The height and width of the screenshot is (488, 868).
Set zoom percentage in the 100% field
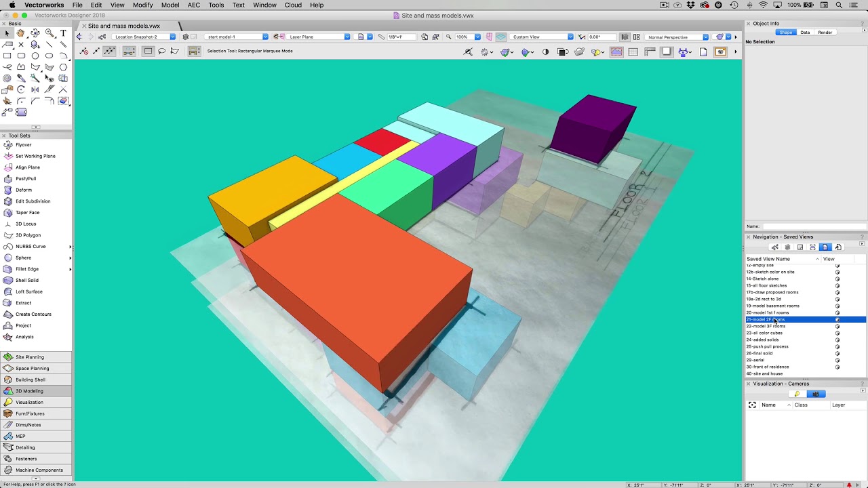(x=462, y=37)
